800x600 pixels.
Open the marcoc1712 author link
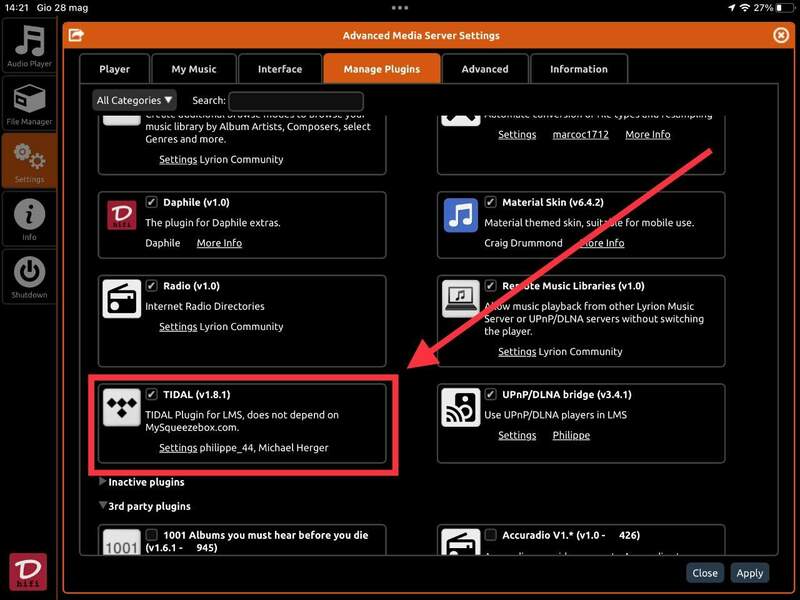581,135
